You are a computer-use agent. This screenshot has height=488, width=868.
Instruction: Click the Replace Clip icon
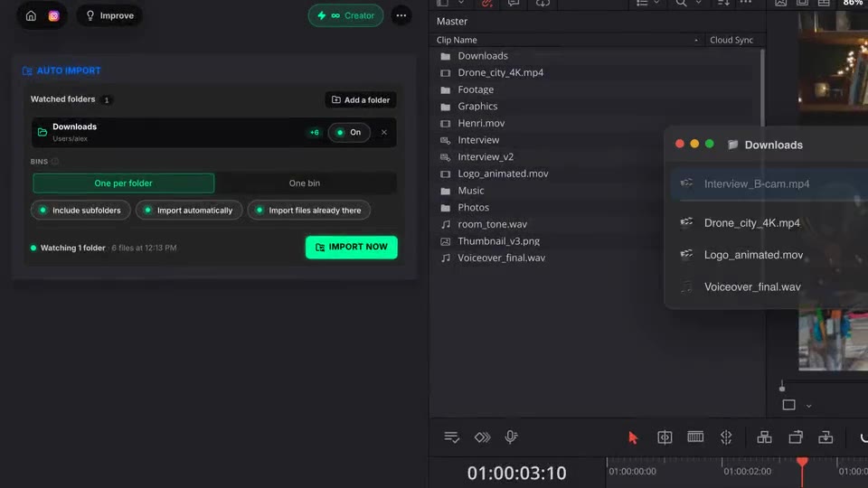coord(826,437)
